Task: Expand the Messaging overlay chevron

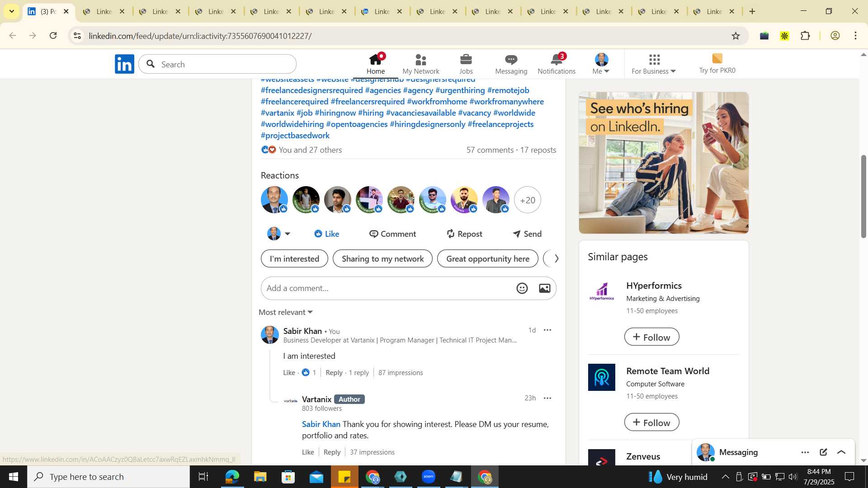Action: [x=841, y=452]
